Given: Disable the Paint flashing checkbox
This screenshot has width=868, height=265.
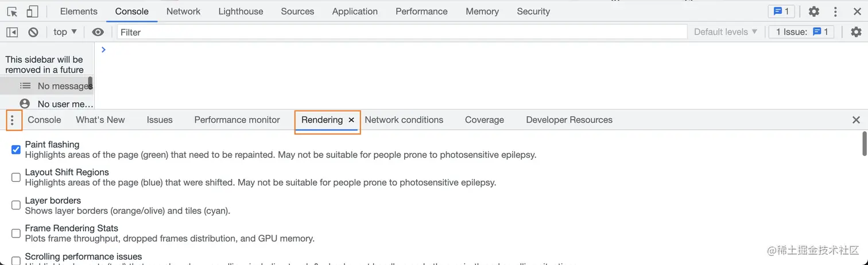Looking at the screenshot, I should [x=16, y=150].
